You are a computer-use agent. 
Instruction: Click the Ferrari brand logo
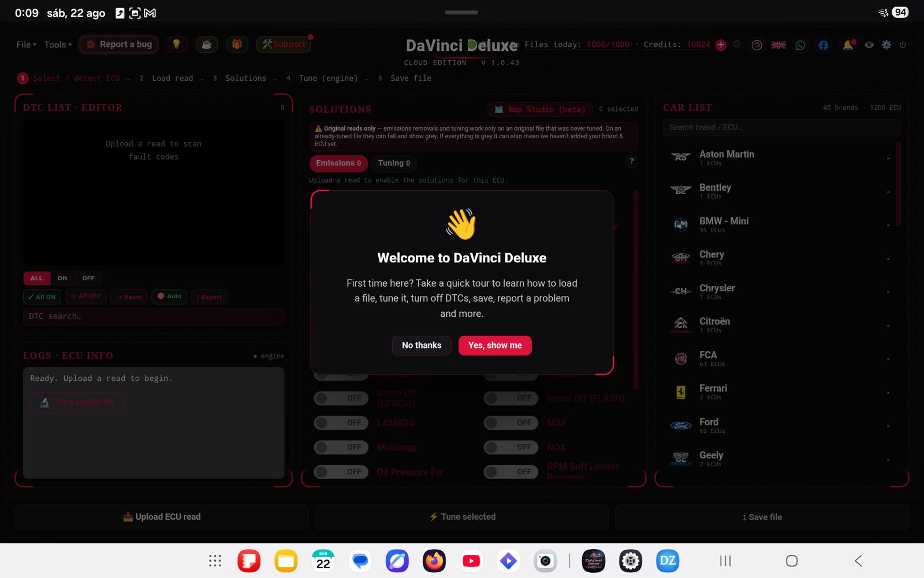681,392
